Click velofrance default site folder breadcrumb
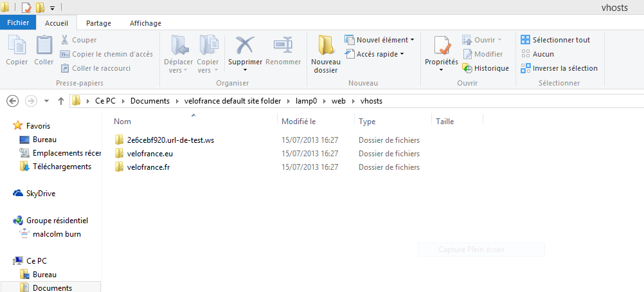644x292 pixels. (233, 101)
